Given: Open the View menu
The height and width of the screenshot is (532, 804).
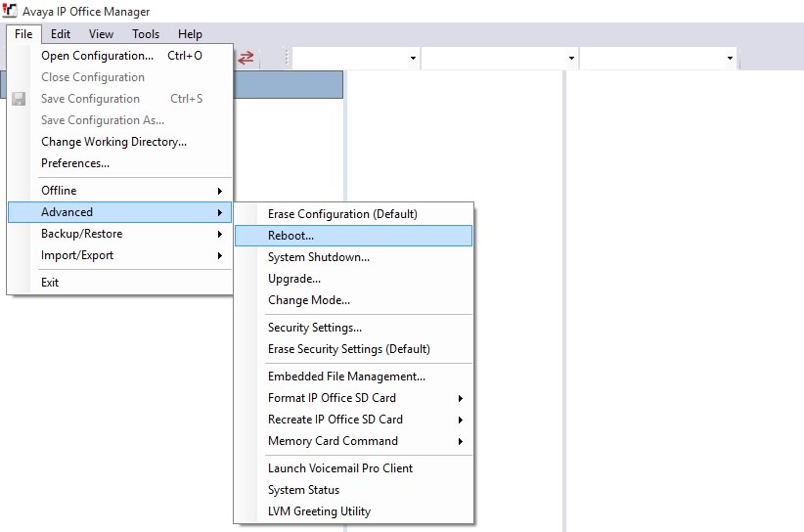Looking at the screenshot, I should point(101,34).
